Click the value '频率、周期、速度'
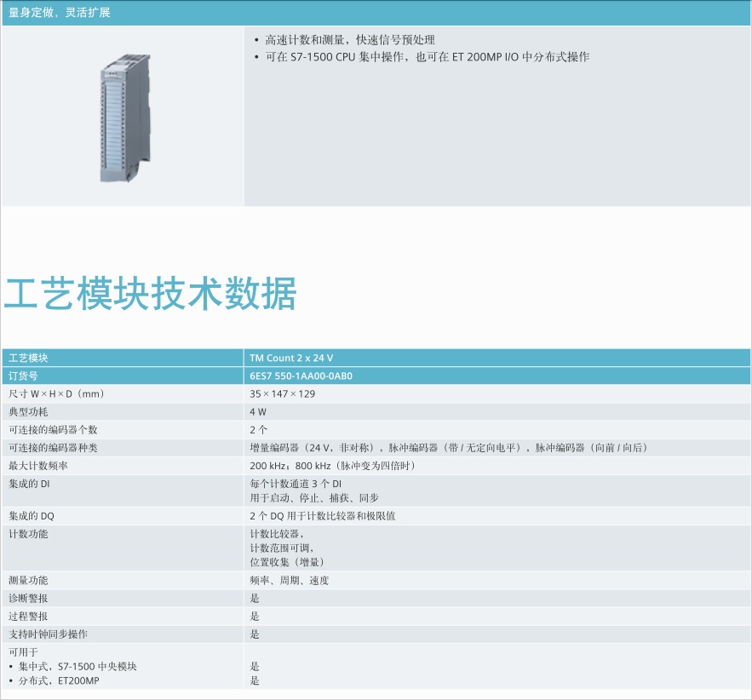 point(290,580)
